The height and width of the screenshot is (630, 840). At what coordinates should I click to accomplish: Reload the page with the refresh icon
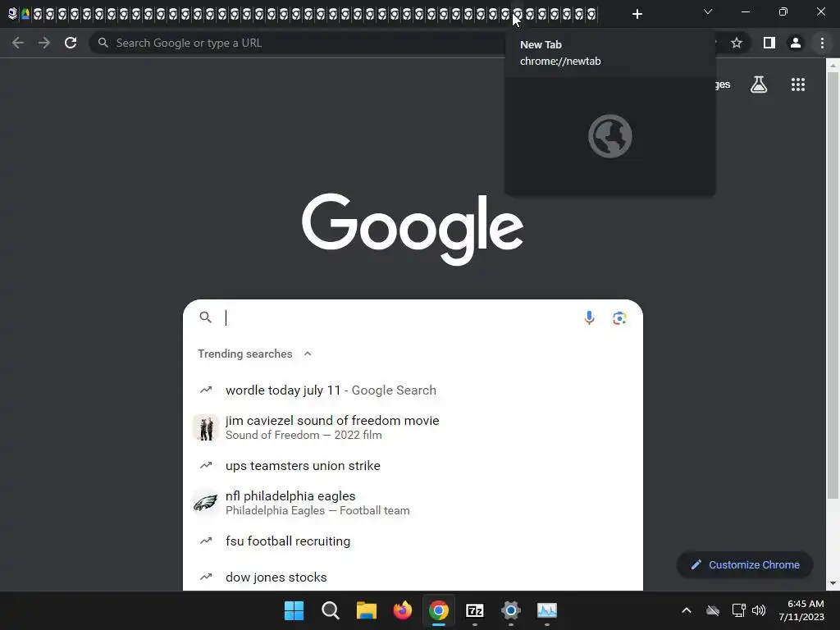click(x=71, y=43)
